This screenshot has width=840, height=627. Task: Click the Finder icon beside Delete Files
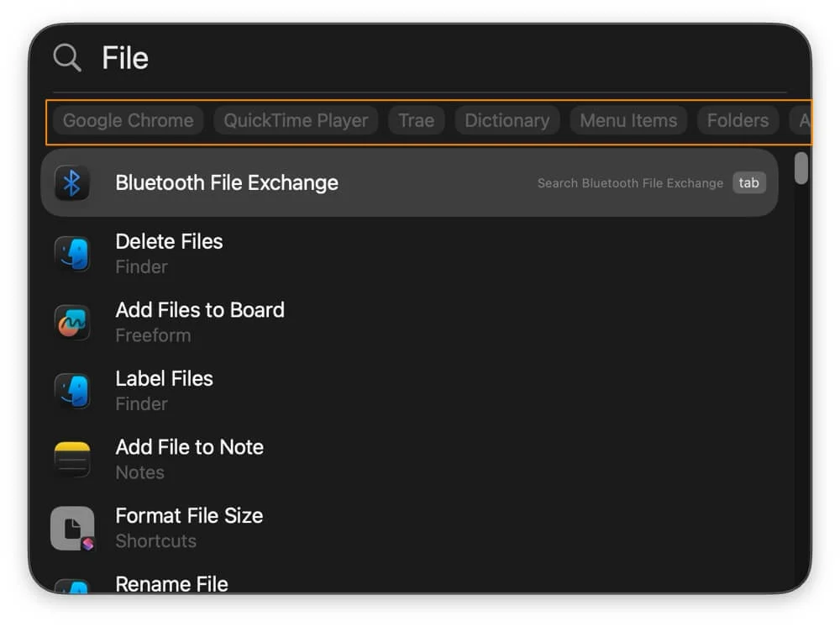click(x=72, y=253)
